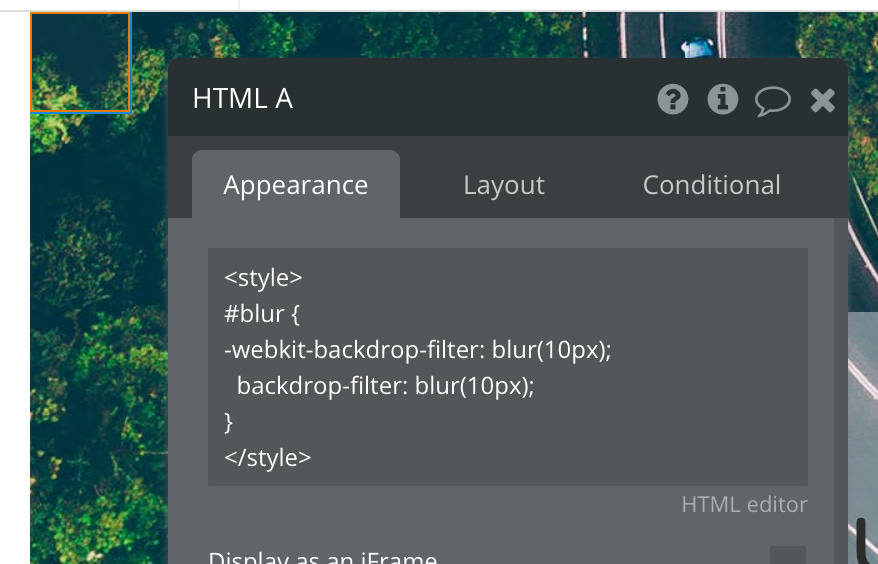
Task: Select the orange-outlined HTML element on canvas
Action: [80, 62]
